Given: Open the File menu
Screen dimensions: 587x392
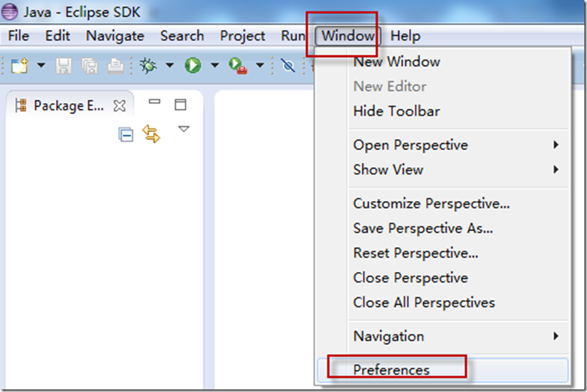Looking at the screenshot, I should click(18, 36).
